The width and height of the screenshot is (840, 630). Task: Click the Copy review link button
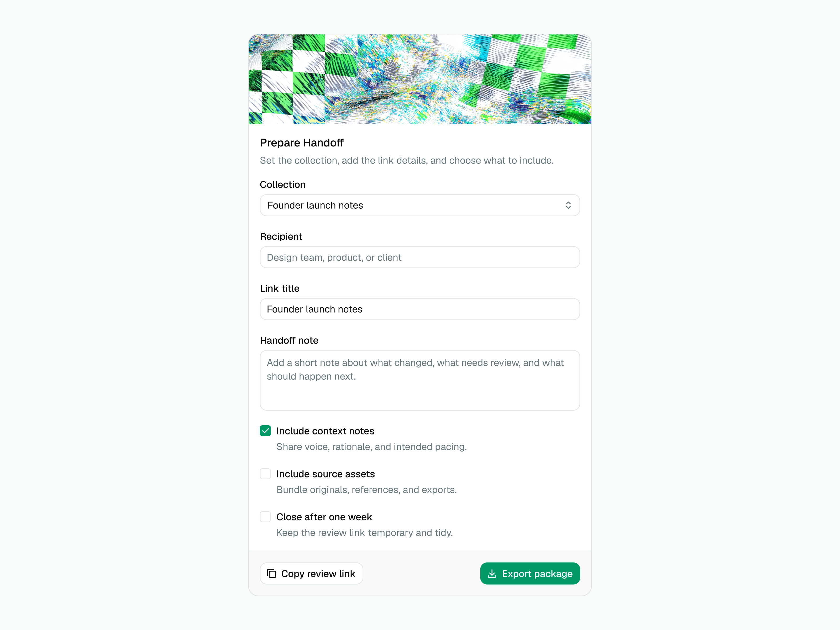311,573
